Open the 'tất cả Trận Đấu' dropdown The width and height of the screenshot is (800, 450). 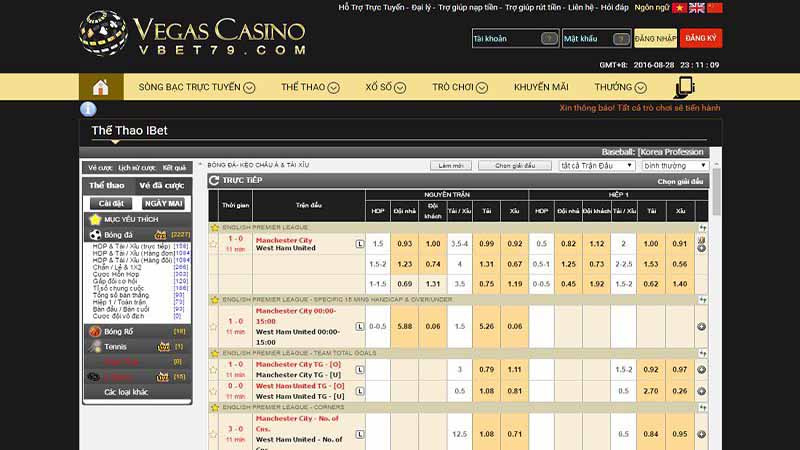pos(597,165)
